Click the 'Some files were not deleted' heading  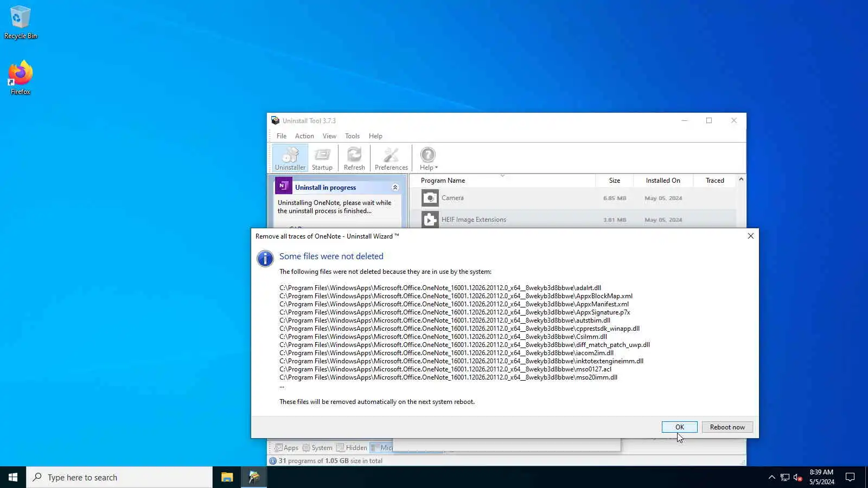331,256
